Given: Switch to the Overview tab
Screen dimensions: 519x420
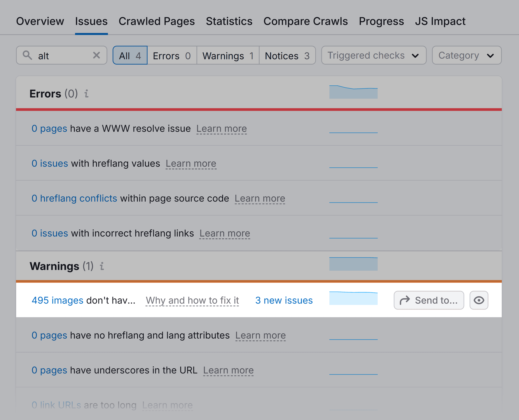Looking at the screenshot, I should tap(40, 21).
